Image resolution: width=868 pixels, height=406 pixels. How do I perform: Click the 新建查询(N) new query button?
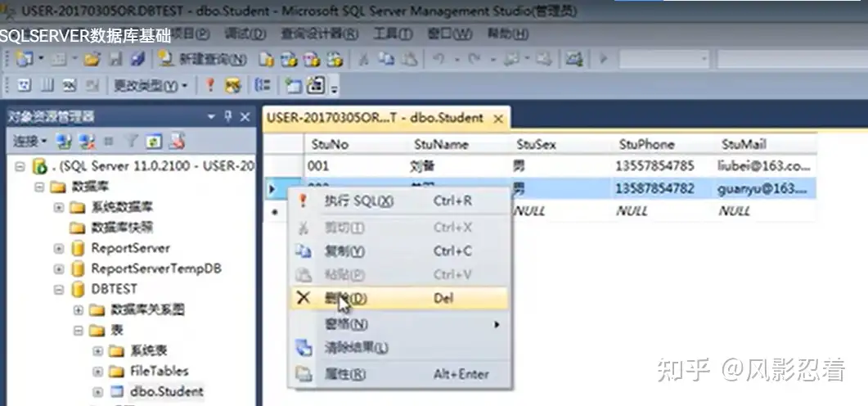pyautogui.click(x=203, y=59)
